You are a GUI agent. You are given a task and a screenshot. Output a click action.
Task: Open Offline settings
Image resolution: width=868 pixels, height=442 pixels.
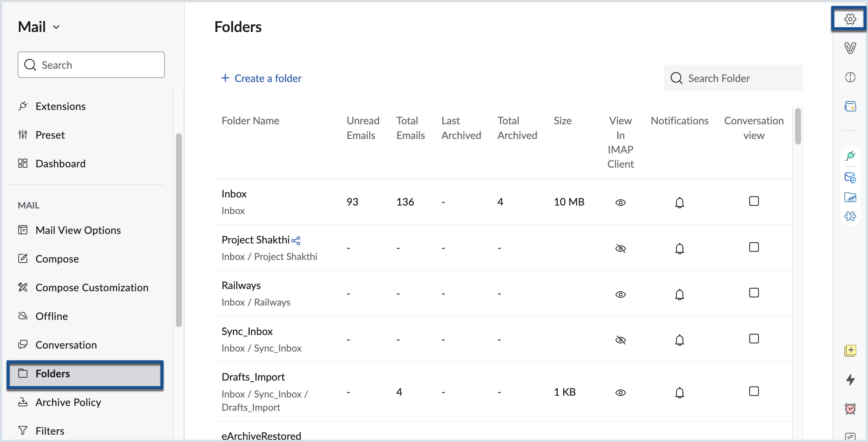pos(43,316)
